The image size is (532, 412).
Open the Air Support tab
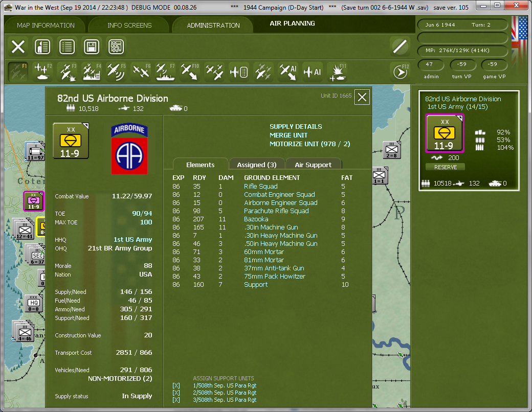coord(313,165)
